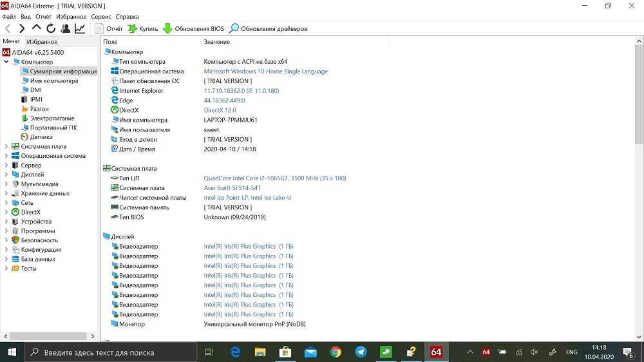Click the Купить buy button
644x362 pixels.
coord(142,28)
